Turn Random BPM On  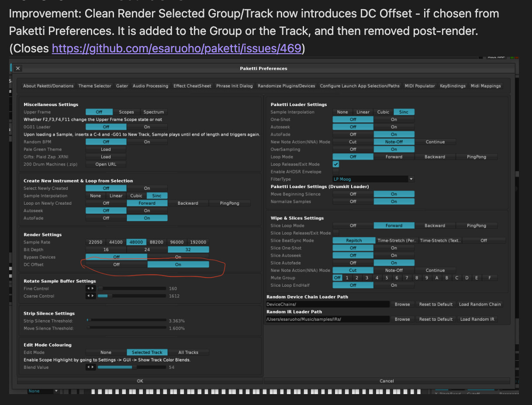[147, 142]
